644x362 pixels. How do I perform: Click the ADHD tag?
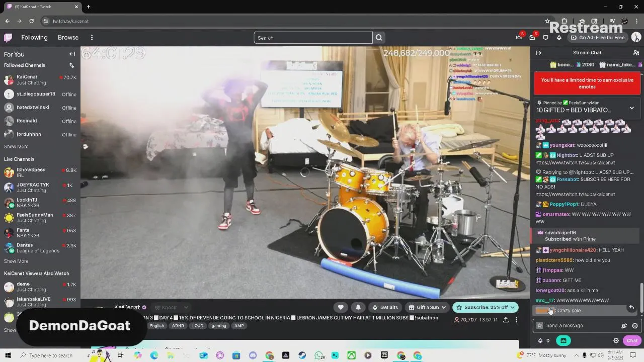(178, 326)
